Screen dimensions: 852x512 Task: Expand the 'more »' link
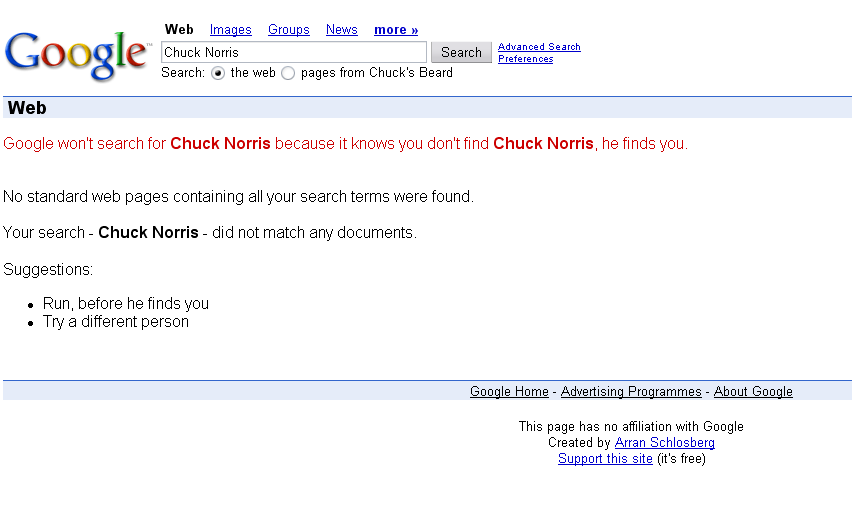click(396, 30)
